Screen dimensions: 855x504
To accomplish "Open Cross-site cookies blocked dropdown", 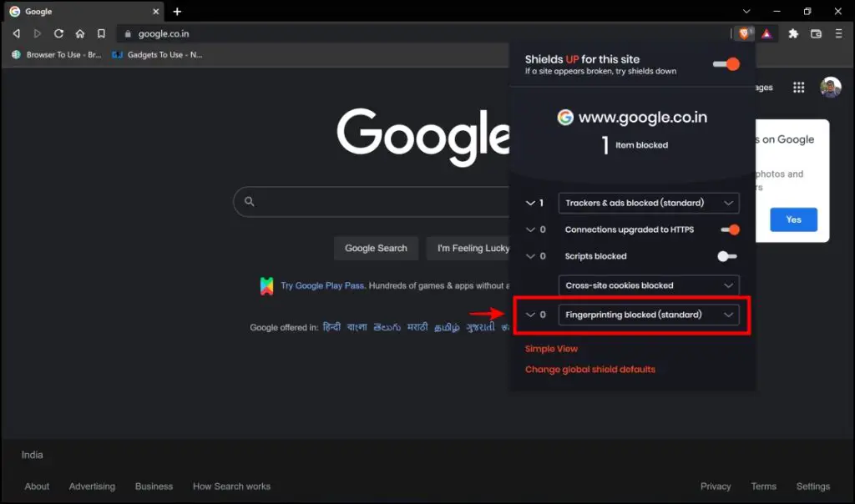I will pos(648,285).
